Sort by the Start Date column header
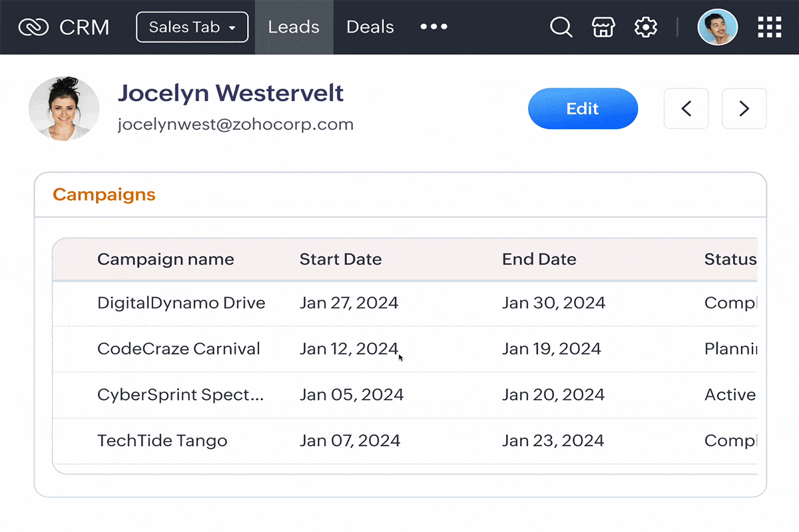799x532 pixels. click(340, 259)
